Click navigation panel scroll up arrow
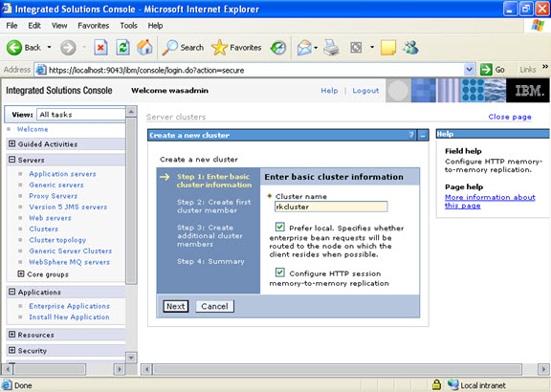551x392 pixels. [x=131, y=112]
